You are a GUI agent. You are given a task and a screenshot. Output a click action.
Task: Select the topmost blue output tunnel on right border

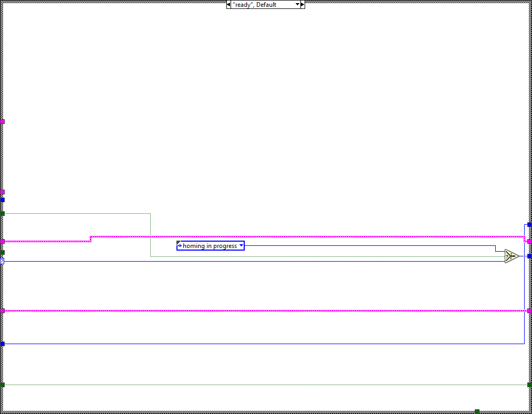click(529, 224)
